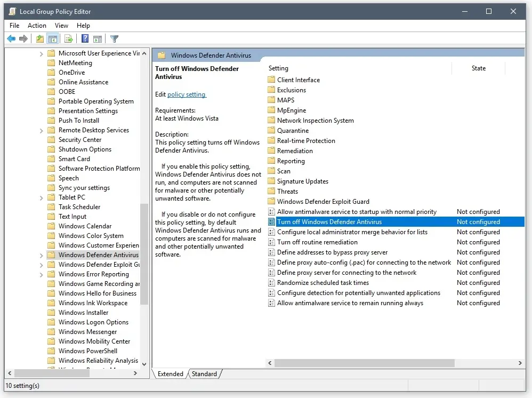Select Windows Installer in the tree
This screenshot has width=532, height=398.
click(x=84, y=313)
